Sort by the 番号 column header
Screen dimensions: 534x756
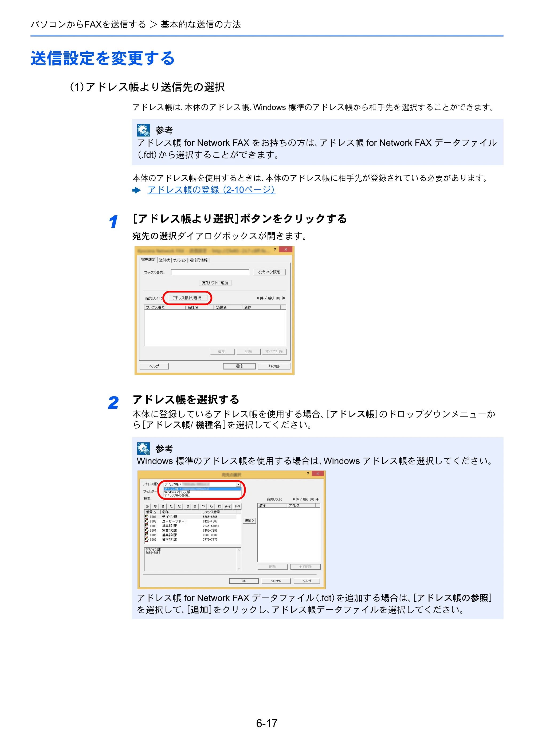pos(152,512)
